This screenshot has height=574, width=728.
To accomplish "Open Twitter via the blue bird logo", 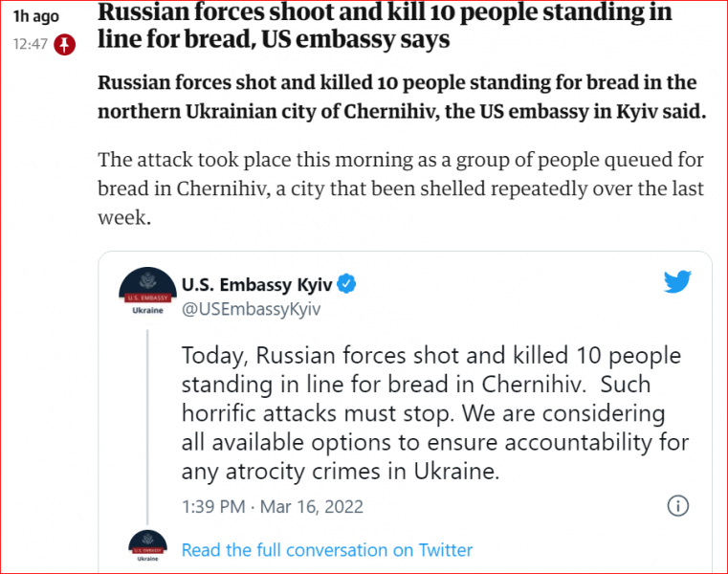I will pyautogui.click(x=677, y=281).
